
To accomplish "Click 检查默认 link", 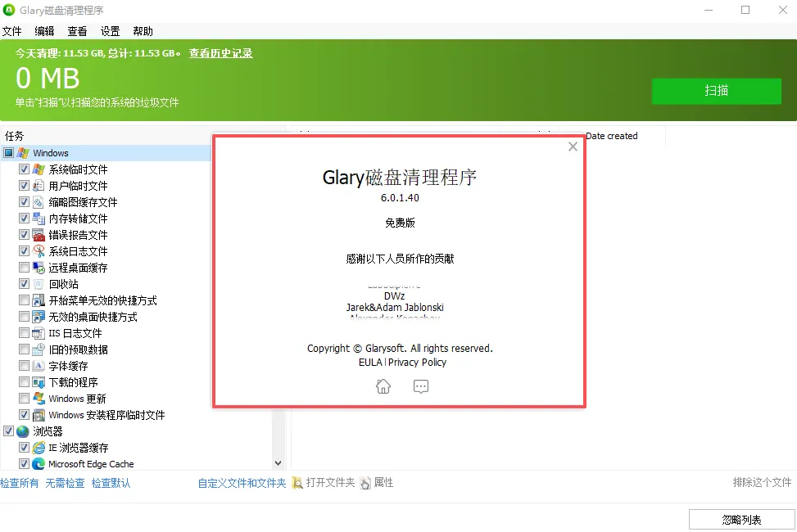I will coord(111,483).
